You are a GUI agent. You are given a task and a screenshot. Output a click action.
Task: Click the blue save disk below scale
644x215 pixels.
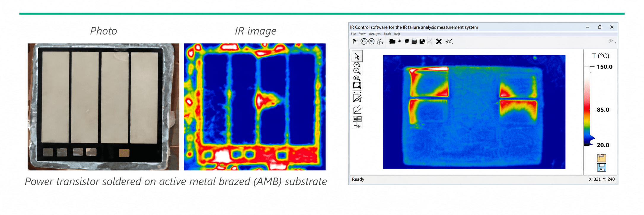pos(601,167)
